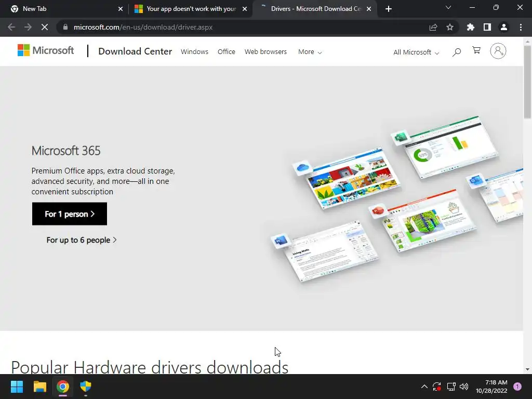The width and height of the screenshot is (532, 399).
Task: Open the Chrome extensions puzzle icon
Action: pyautogui.click(x=471, y=27)
